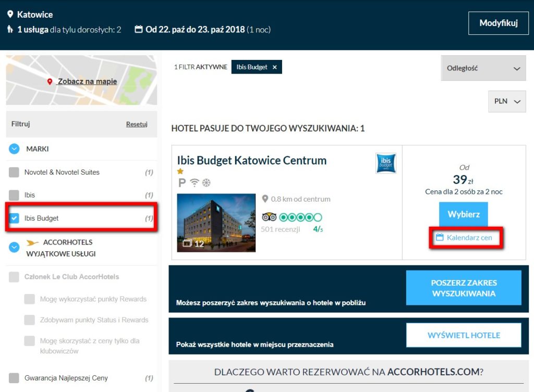Click the Katowice destination text
The image size is (534, 392).
coord(35,15)
